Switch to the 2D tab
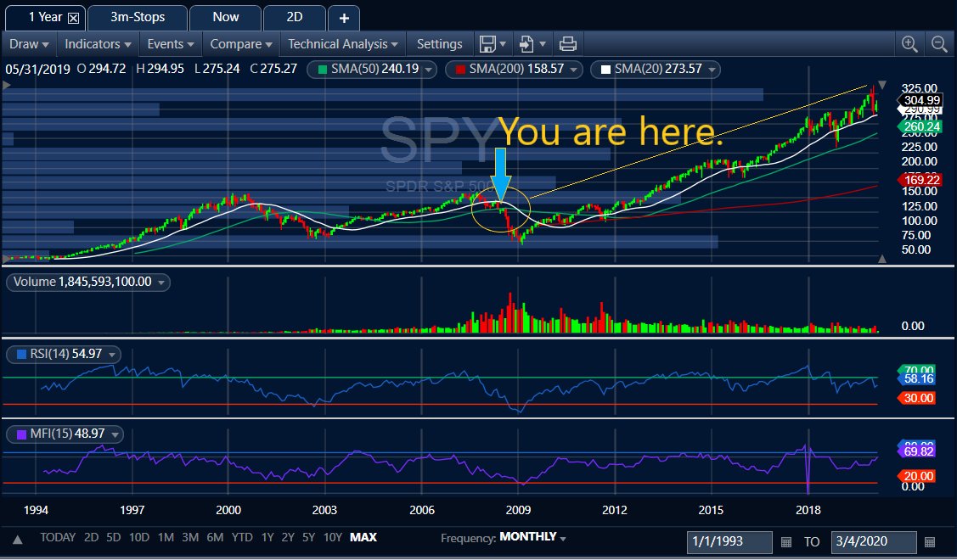Screen dimensions: 957x560 (294, 17)
